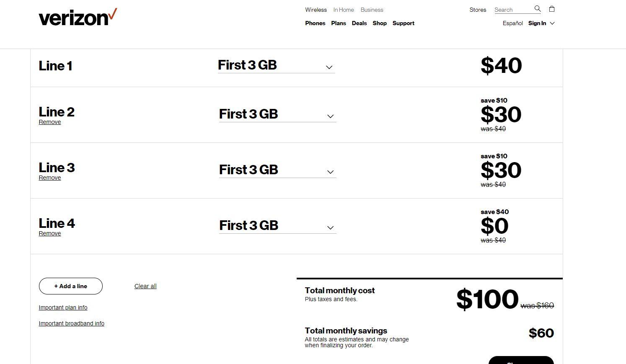Open Line 2 data plan dropdown
This screenshot has width=626, height=364.
(x=277, y=115)
